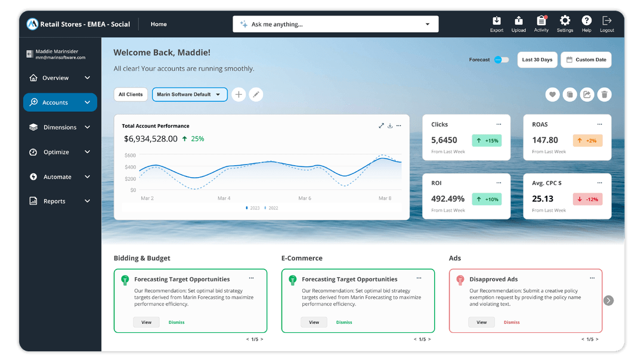Favorite the current view using the heart icon
This screenshot has width=644, height=362.
pos(552,94)
